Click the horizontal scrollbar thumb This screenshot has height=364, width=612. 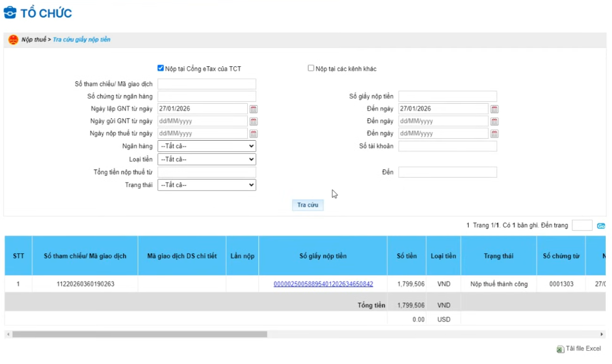pos(140,335)
